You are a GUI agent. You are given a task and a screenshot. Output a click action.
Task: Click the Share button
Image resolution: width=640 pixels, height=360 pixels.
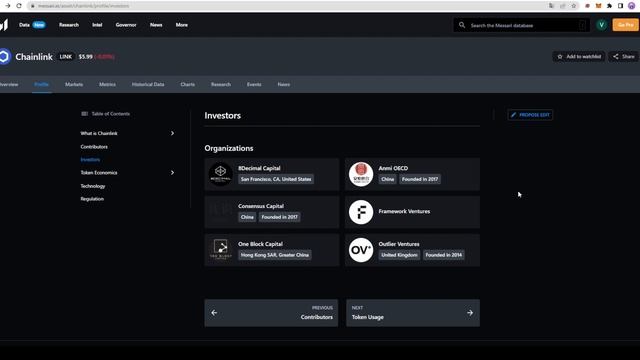coord(624,57)
